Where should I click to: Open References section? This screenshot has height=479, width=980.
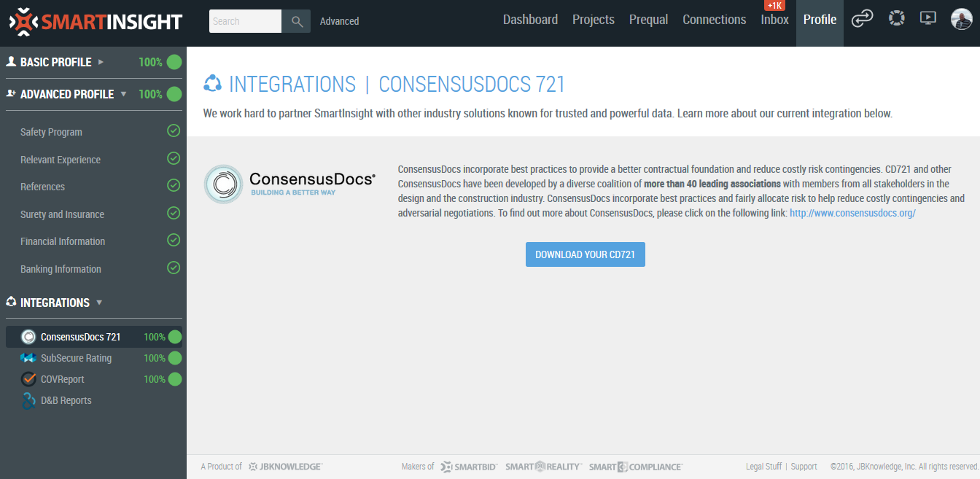pyautogui.click(x=42, y=187)
